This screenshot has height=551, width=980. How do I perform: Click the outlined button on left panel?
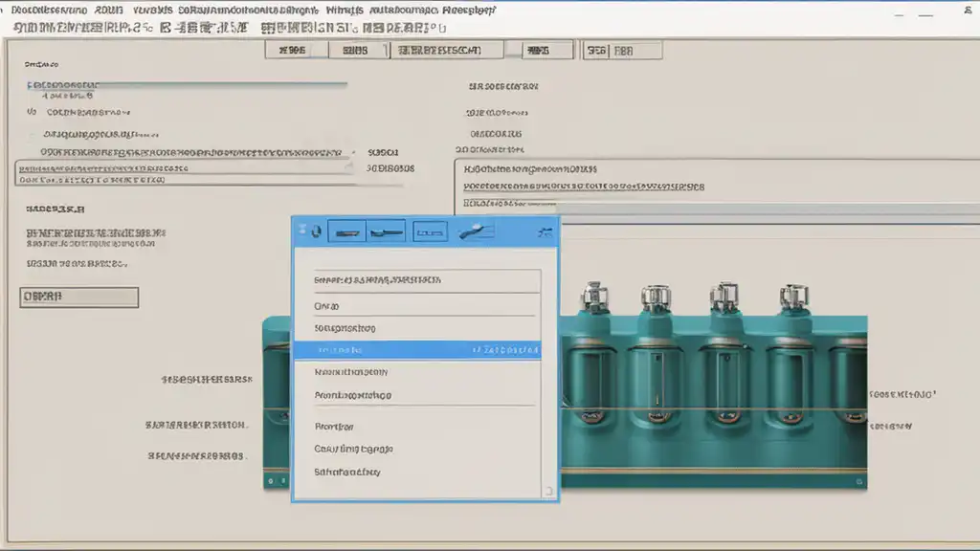[x=78, y=297]
